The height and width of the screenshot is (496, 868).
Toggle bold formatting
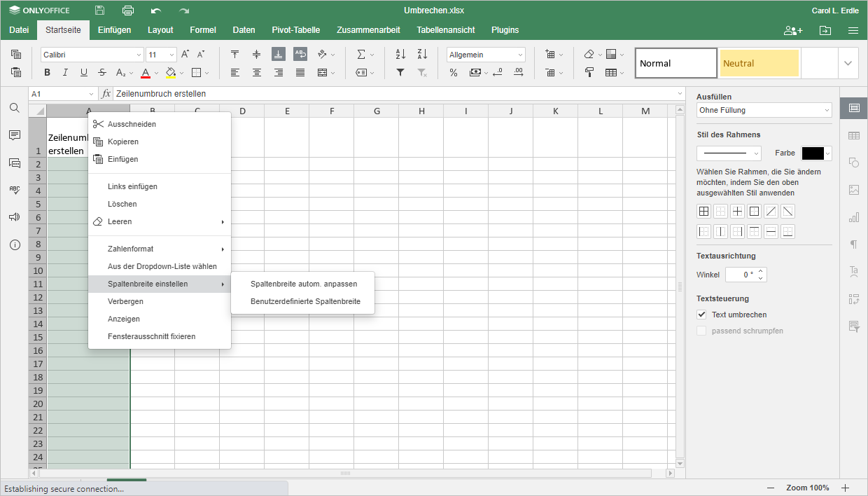click(x=47, y=72)
